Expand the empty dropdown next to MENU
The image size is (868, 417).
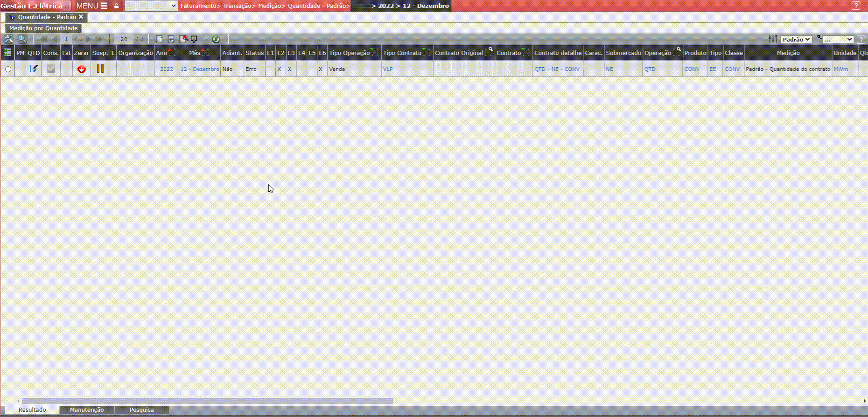pyautogui.click(x=151, y=6)
